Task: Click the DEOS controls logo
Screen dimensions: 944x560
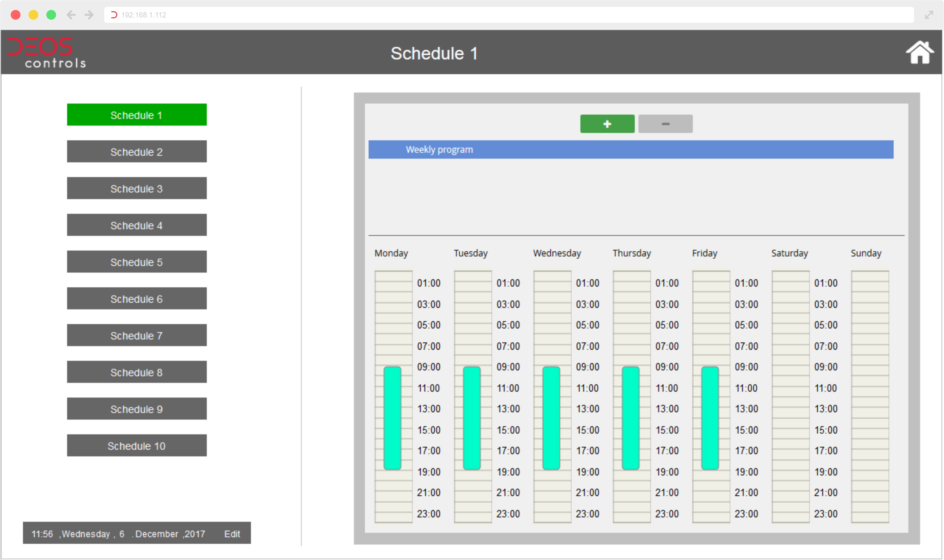Action: (x=47, y=53)
